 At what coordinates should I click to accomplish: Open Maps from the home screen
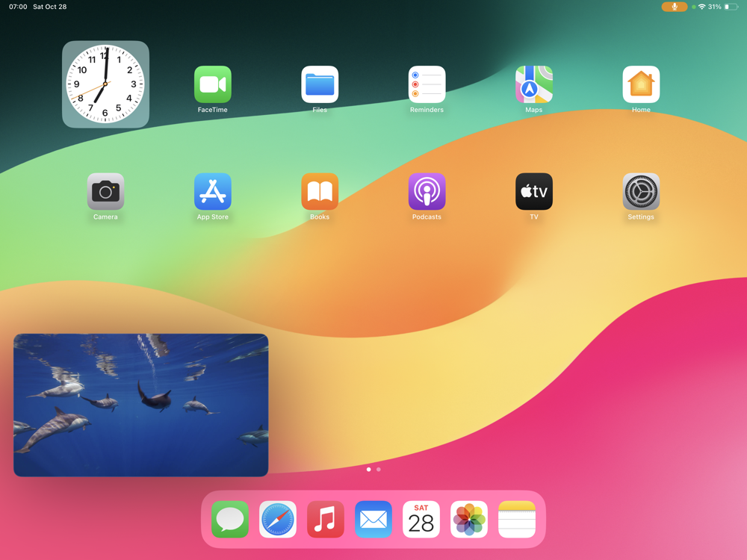coord(534,84)
